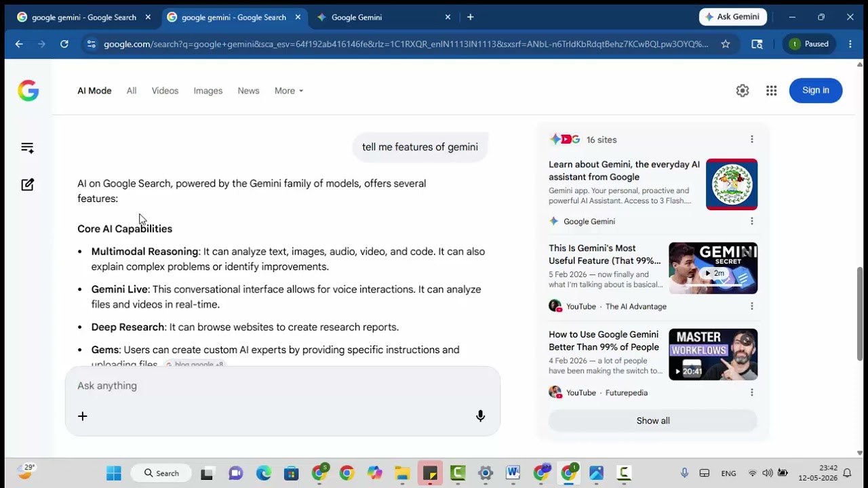868x488 pixels.
Task: Click the Learn about Gemini thumbnail image
Action: point(732,184)
